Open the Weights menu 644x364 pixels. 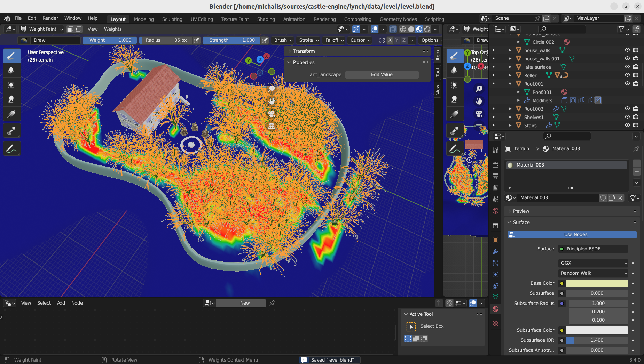coord(113,29)
